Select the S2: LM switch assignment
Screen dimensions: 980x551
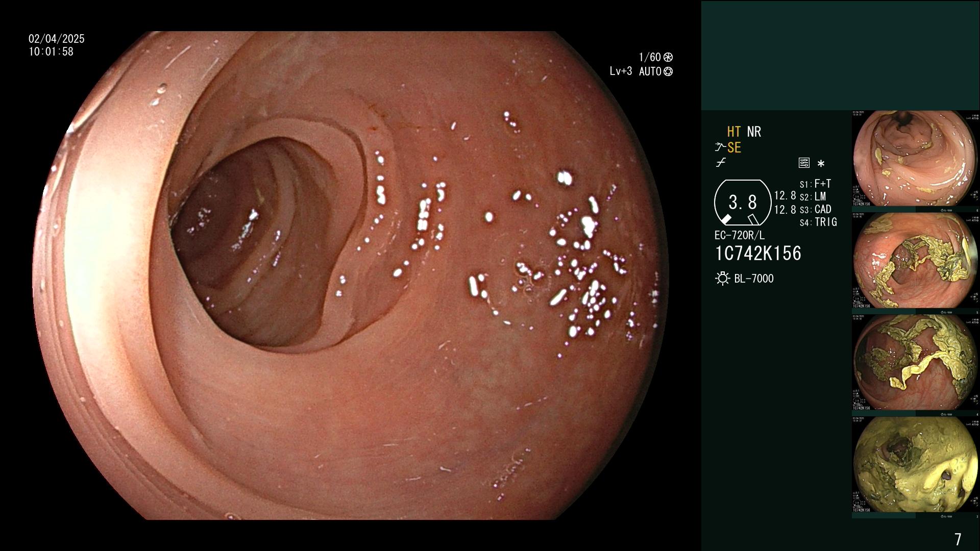click(813, 196)
